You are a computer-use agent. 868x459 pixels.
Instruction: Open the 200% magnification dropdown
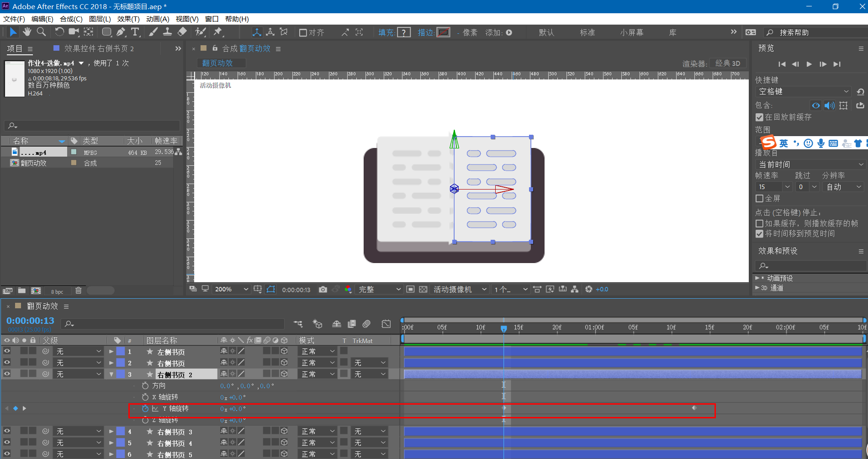(x=232, y=289)
